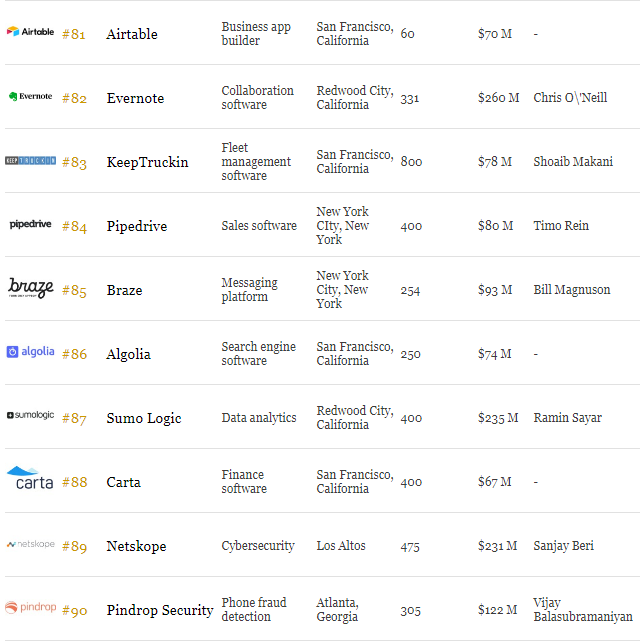Select CEO name Bill Magnuson
Screen dimensions: 641x641
(x=572, y=290)
